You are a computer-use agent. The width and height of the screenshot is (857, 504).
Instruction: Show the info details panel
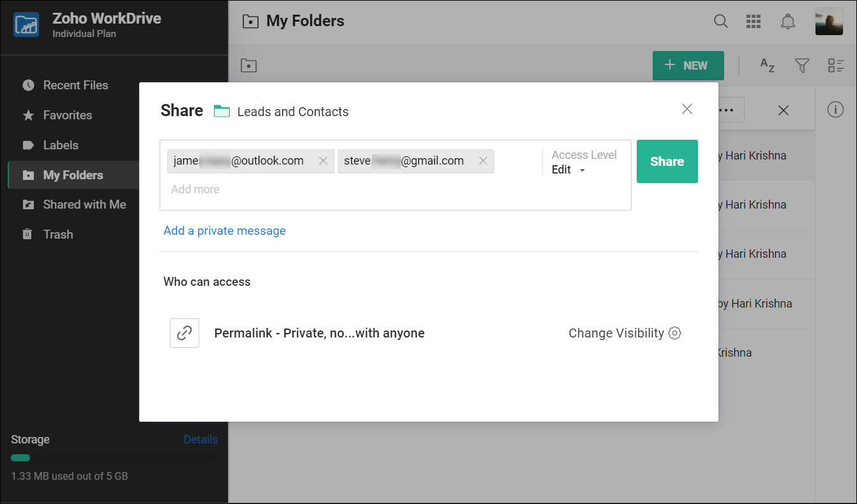[x=835, y=110]
